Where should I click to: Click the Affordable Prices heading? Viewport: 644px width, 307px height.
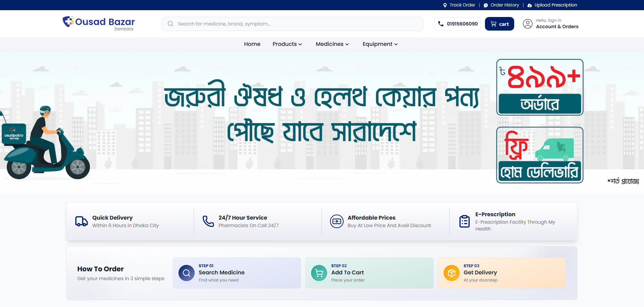(371, 218)
